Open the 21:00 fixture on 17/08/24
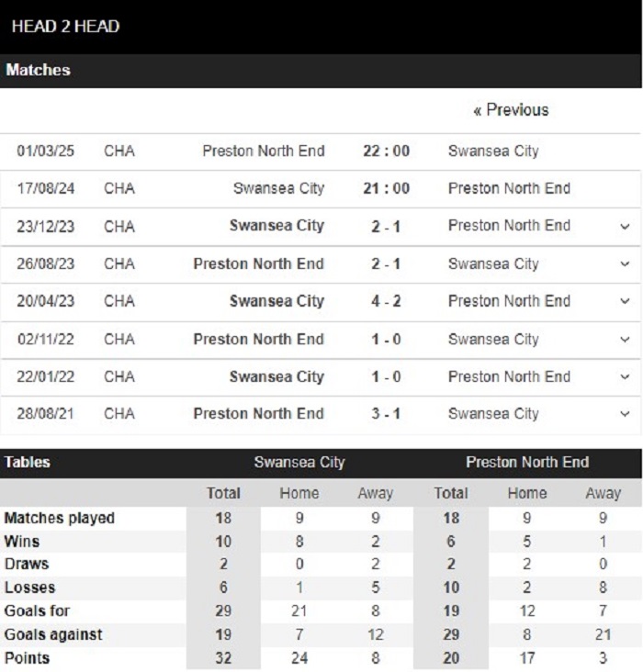The width and height of the screenshot is (643, 672). (386, 188)
